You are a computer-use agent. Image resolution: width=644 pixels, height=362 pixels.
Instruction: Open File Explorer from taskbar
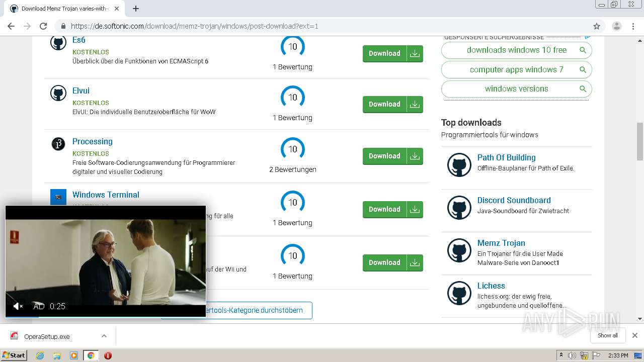57,355
